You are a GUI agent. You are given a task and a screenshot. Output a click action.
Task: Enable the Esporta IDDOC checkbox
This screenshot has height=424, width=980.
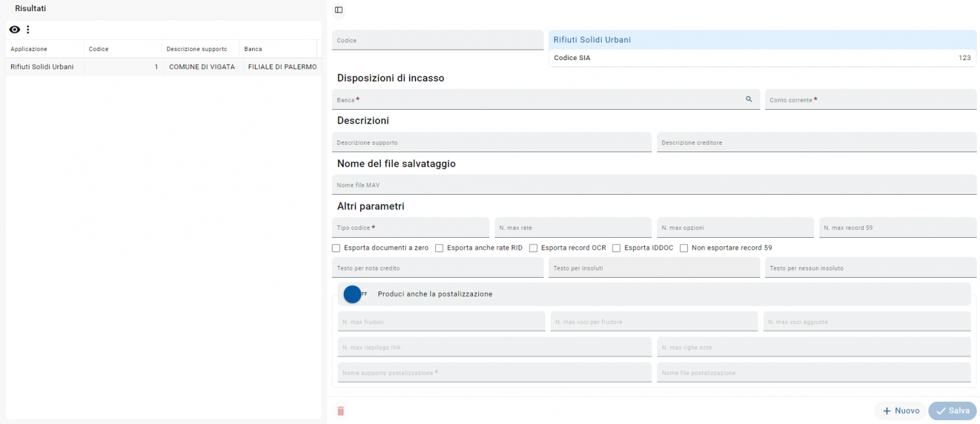(x=617, y=248)
